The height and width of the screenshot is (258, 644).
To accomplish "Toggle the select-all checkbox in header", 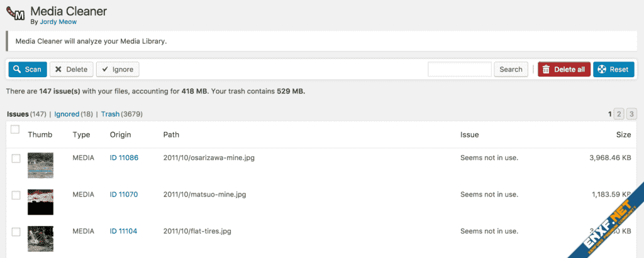I will [15, 130].
